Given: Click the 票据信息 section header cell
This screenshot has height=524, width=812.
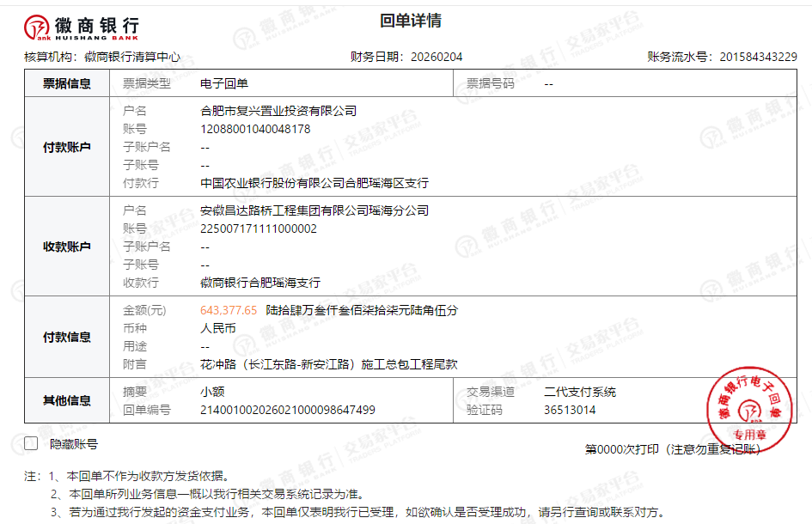Looking at the screenshot, I should (67, 84).
